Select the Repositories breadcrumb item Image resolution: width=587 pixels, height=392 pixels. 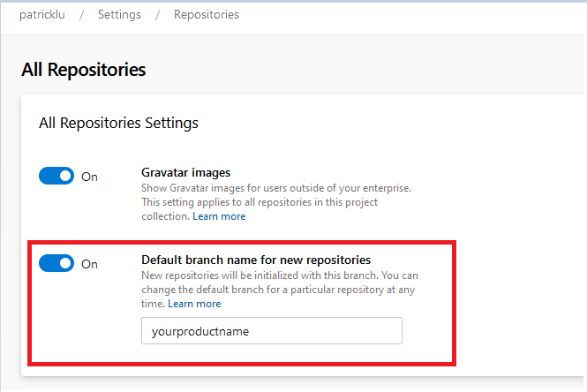(x=207, y=14)
